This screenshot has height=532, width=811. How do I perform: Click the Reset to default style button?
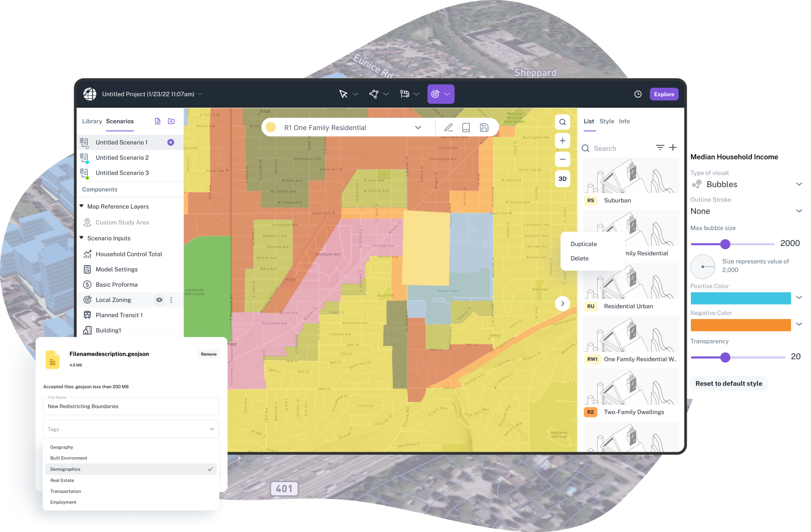[x=729, y=383]
